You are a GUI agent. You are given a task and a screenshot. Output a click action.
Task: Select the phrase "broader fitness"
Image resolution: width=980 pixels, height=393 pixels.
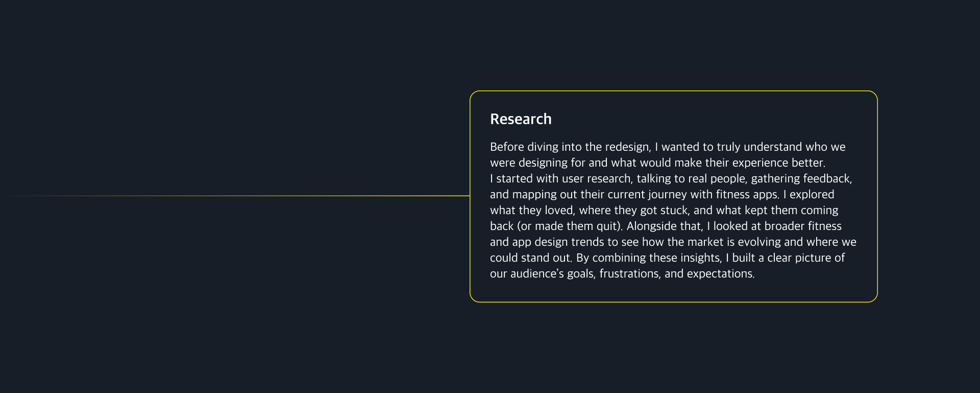(x=803, y=226)
